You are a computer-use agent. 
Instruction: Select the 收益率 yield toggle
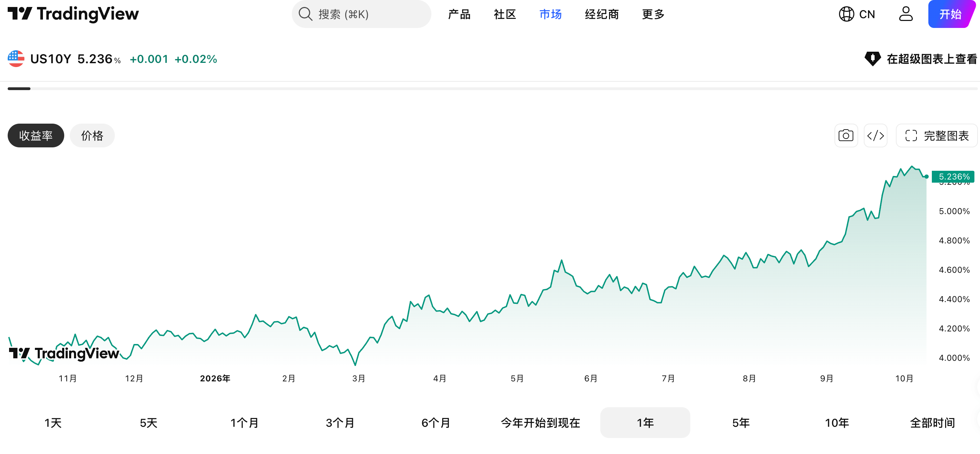[36, 136]
